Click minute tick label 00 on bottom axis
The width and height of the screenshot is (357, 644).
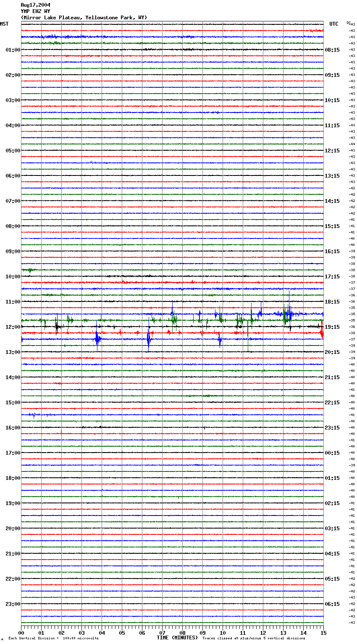tap(21, 633)
